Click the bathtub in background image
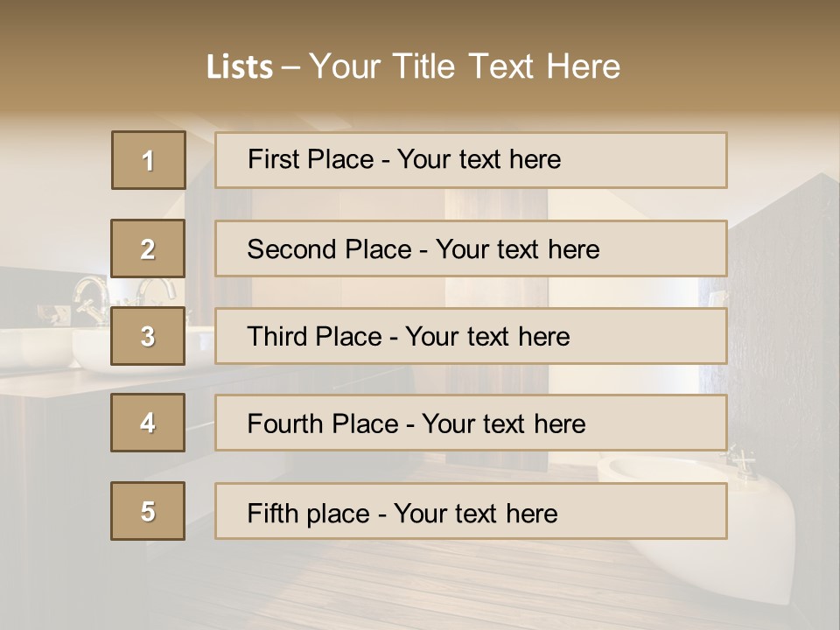The image size is (840, 630). click(x=696, y=528)
